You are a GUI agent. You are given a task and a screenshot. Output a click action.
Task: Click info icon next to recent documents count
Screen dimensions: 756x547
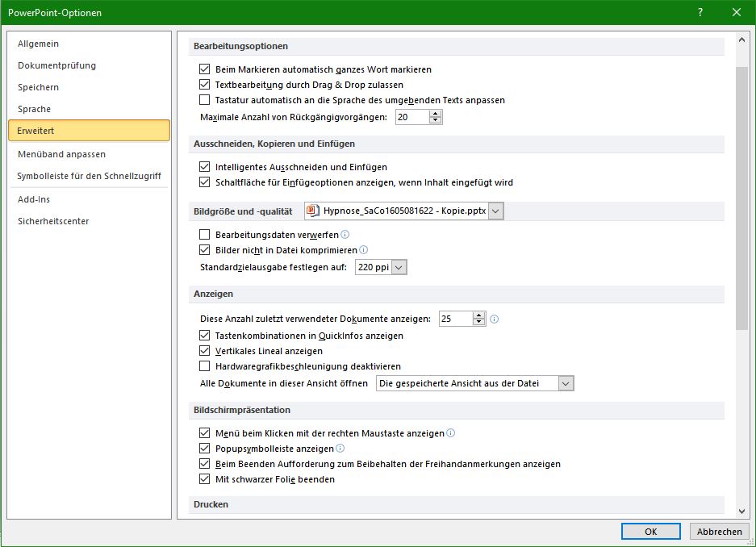(x=495, y=319)
